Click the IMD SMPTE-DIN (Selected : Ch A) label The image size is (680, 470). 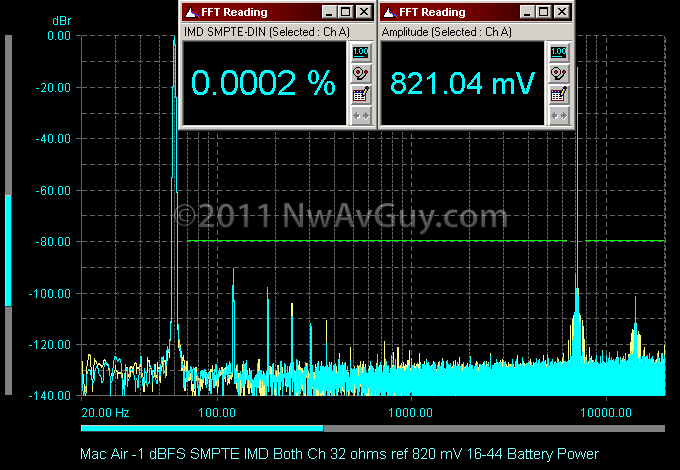pos(267,32)
